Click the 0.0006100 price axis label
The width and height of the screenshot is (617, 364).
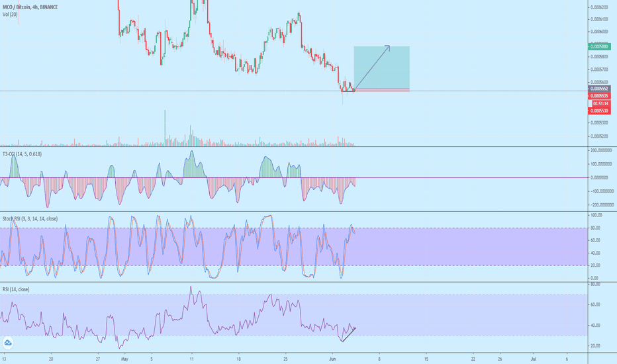[599, 19]
